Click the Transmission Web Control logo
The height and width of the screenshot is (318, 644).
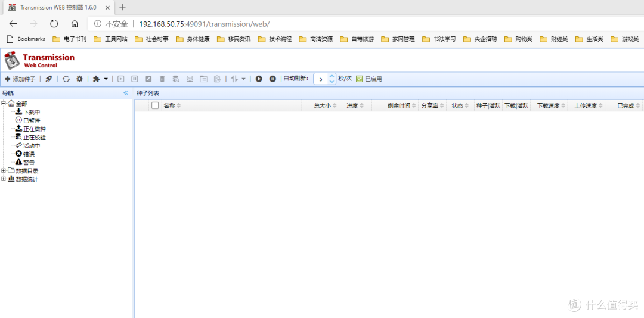(39, 60)
